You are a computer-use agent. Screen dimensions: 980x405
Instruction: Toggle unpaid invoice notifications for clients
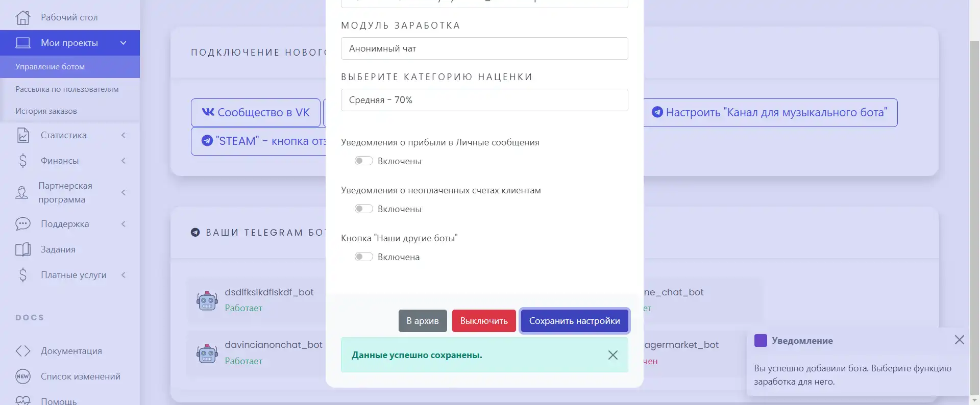(x=364, y=209)
